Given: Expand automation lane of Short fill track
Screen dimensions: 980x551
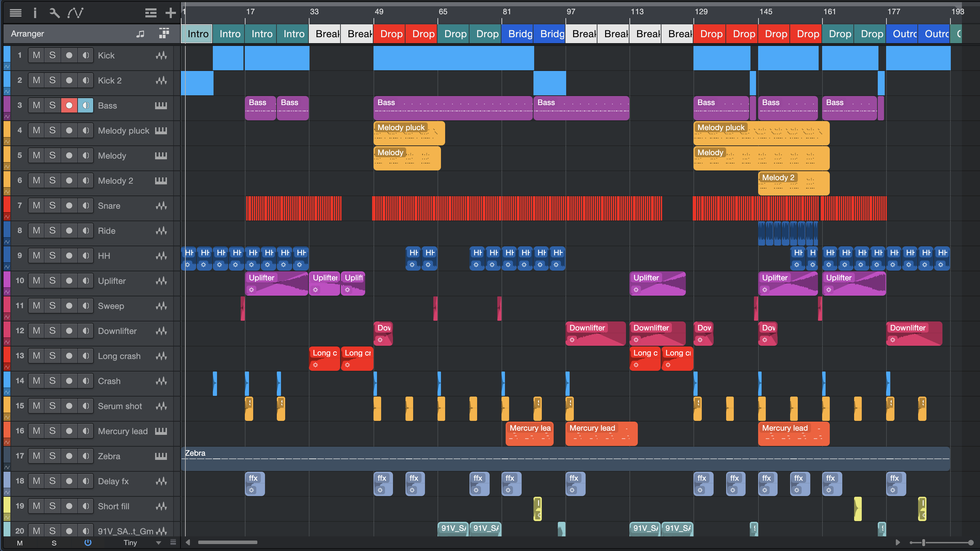Looking at the screenshot, I should (7, 517).
